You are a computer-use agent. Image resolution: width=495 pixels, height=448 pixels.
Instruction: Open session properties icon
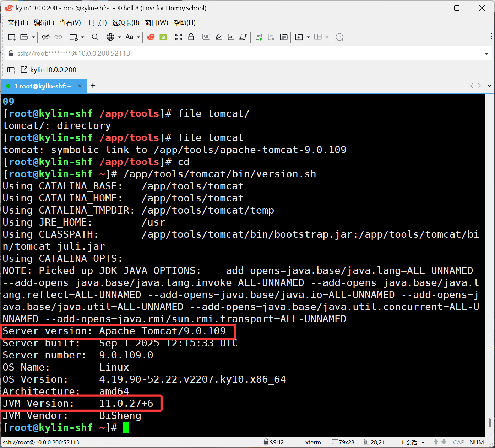coord(74,37)
